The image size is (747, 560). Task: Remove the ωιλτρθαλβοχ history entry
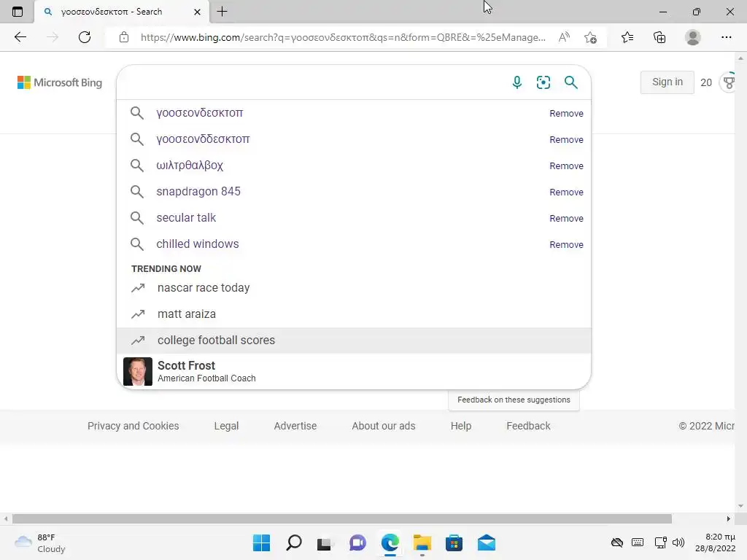pos(566,166)
